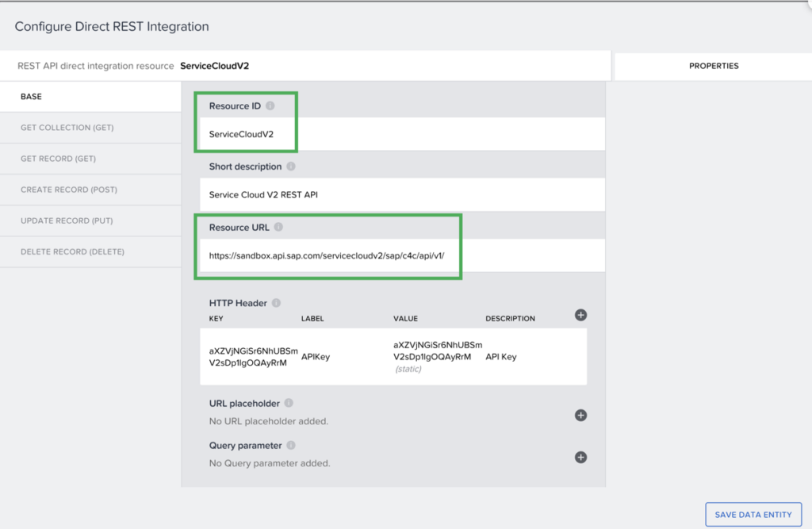This screenshot has height=529, width=812.
Task: Add a Query parameter using plus icon
Action: pyautogui.click(x=580, y=457)
